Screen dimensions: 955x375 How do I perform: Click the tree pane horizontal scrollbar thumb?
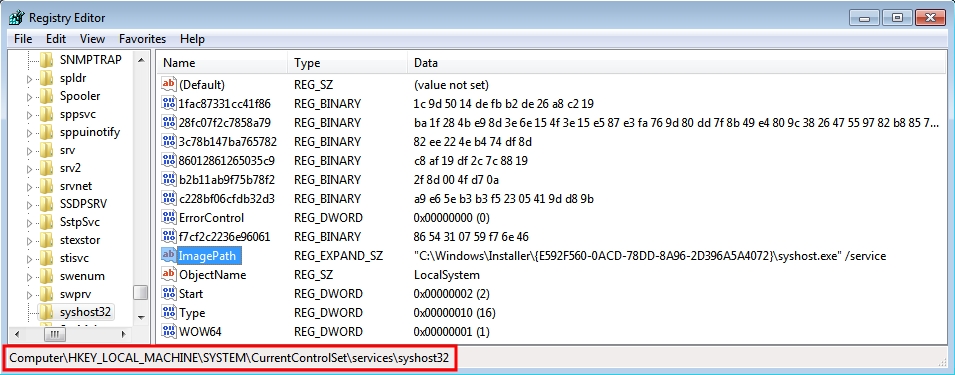point(55,334)
